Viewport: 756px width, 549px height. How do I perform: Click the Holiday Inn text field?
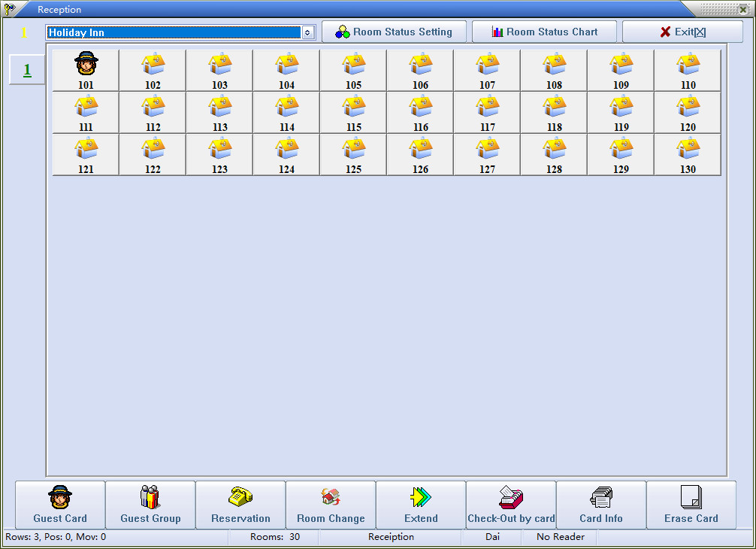click(x=173, y=32)
